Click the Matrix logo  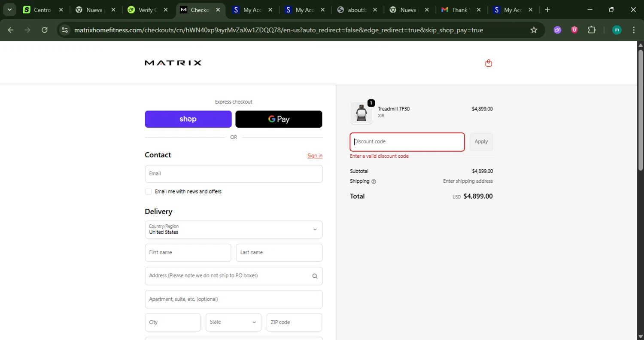tap(173, 63)
